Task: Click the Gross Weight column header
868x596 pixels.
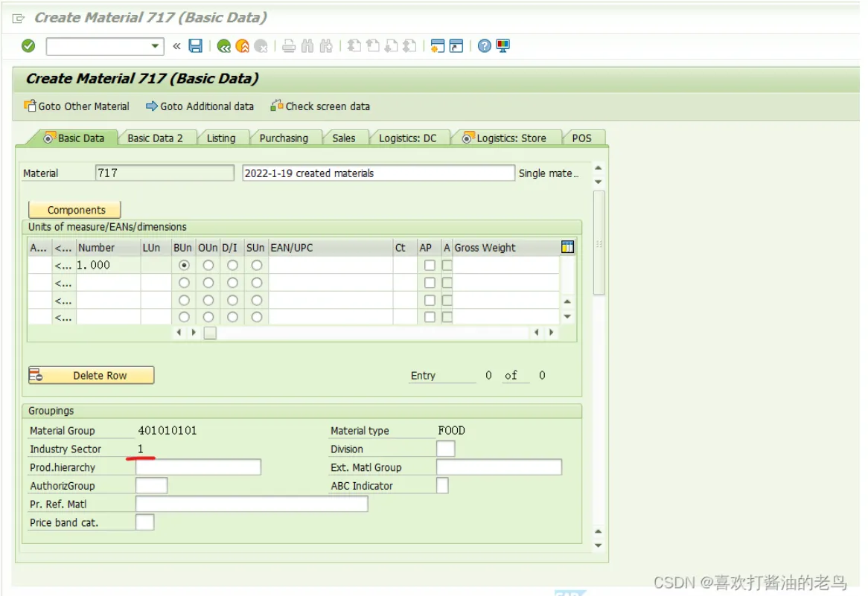Action: [505, 248]
